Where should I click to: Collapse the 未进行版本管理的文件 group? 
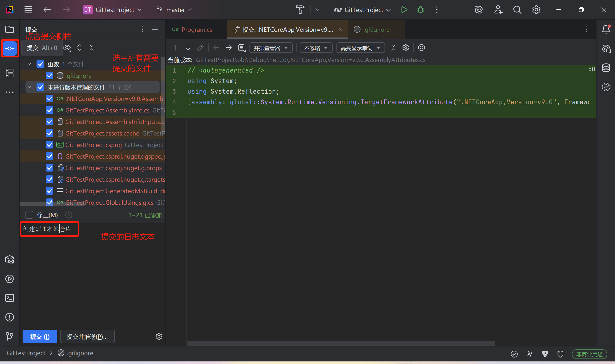[x=29, y=87]
